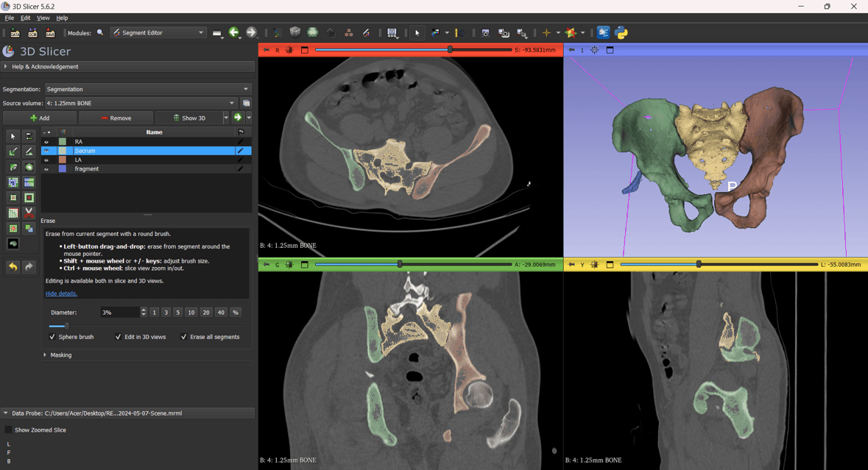Click the Hide details link
The height and width of the screenshot is (470, 868).
(61, 293)
